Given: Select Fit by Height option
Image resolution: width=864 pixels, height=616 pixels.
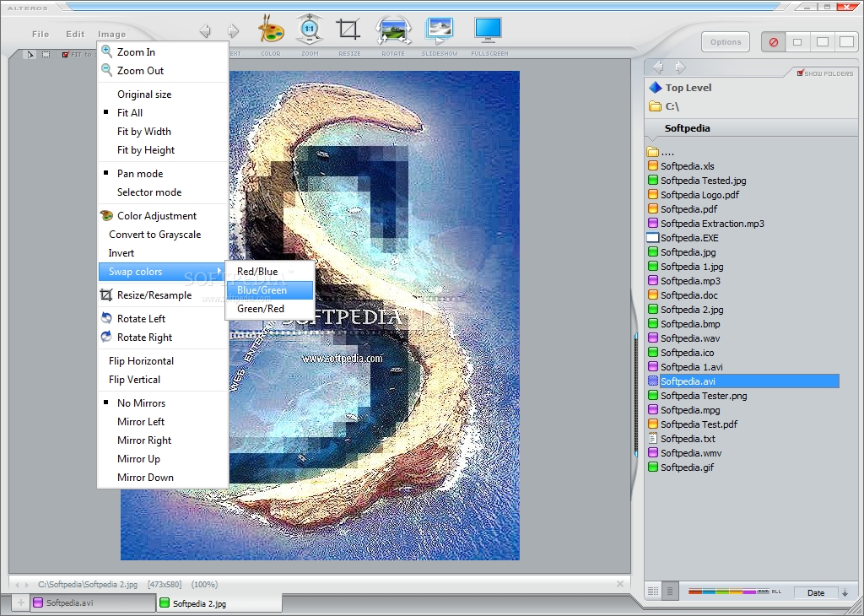Looking at the screenshot, I should point(163,150).
